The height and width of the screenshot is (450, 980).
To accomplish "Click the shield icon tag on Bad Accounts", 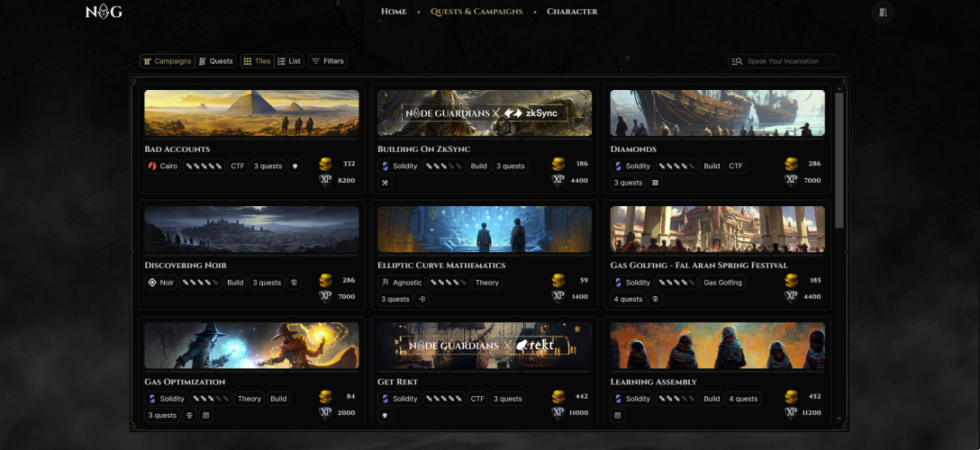I will (295, 166).
